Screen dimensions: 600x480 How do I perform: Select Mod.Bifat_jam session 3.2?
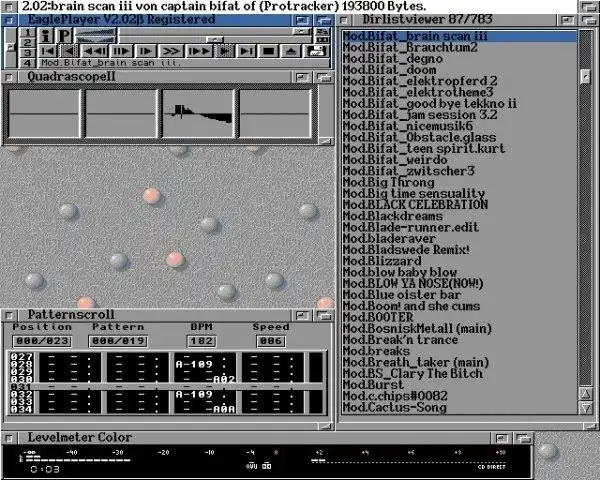coord(459,115)
